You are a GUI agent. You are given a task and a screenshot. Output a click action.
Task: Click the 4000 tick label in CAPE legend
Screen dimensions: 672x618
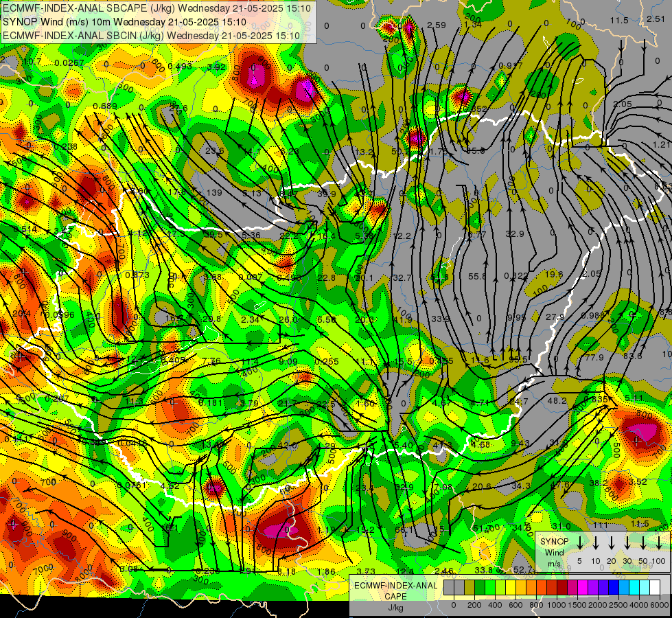pos(639,605)
